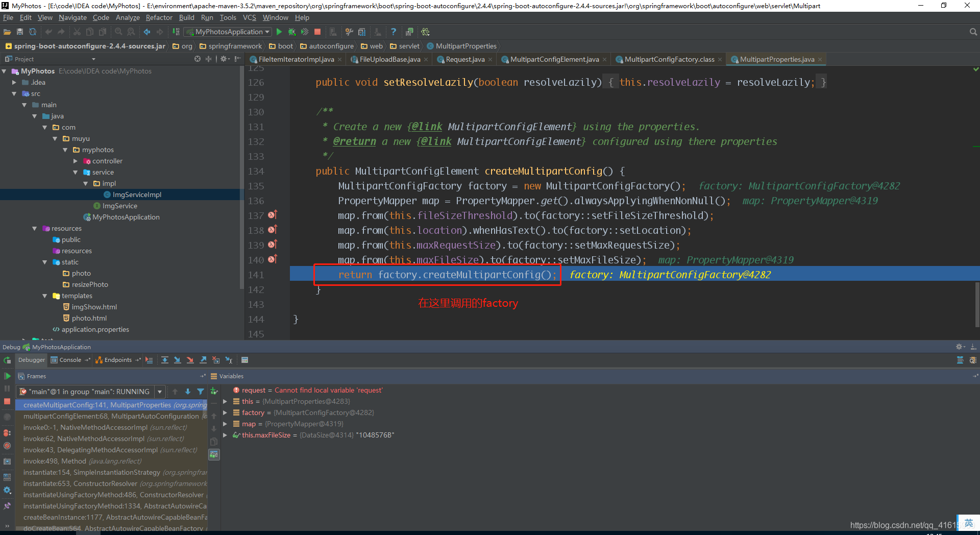Select ImgServiceImpl in the project tree

(x=137, y=194)
